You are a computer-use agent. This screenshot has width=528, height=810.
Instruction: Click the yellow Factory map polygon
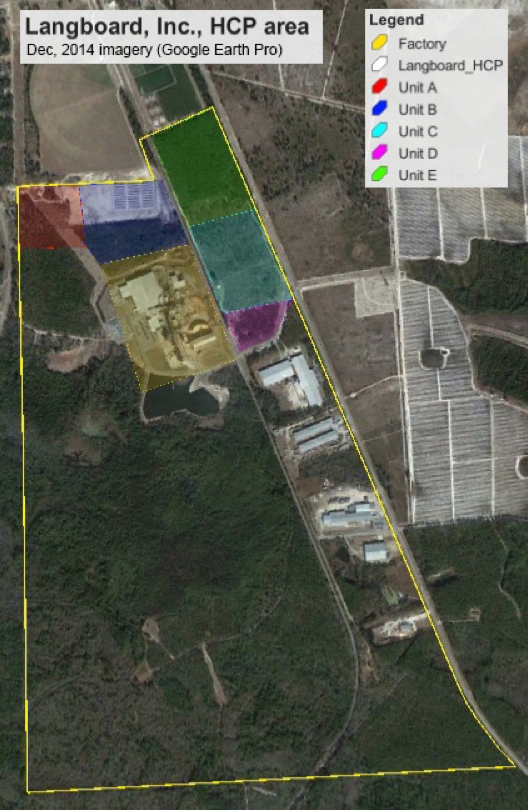coord(170,318)
